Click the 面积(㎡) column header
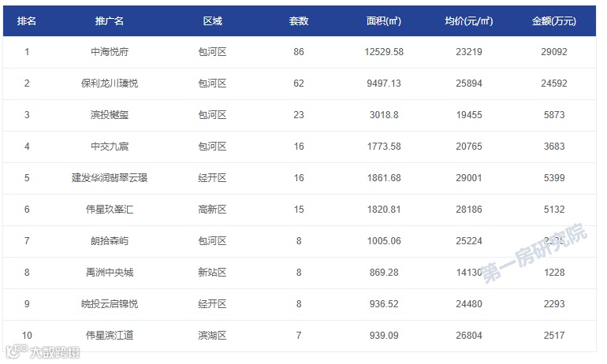Image resolution: width=607 pixels, height=364 pixels. 384,21
